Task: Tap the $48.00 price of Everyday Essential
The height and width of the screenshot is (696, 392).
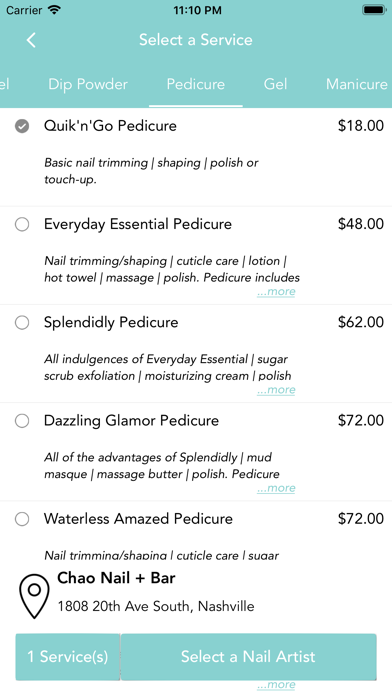Action: point(360,224)
